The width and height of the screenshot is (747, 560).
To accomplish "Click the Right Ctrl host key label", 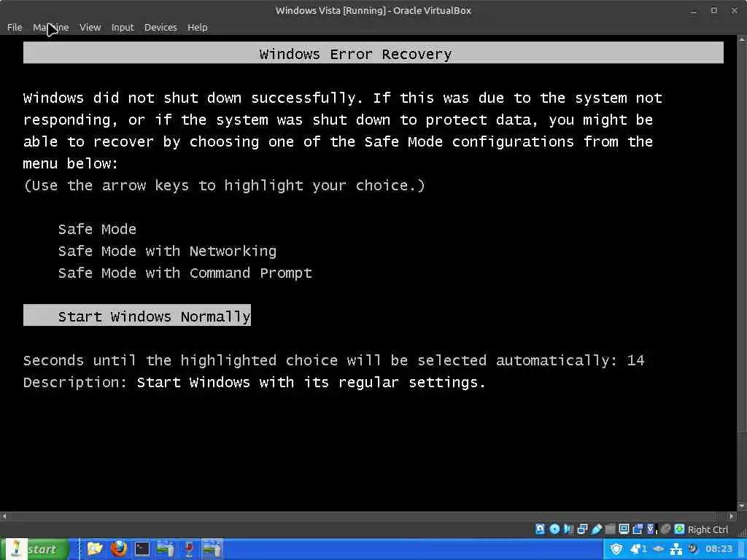I will point(708,529).
